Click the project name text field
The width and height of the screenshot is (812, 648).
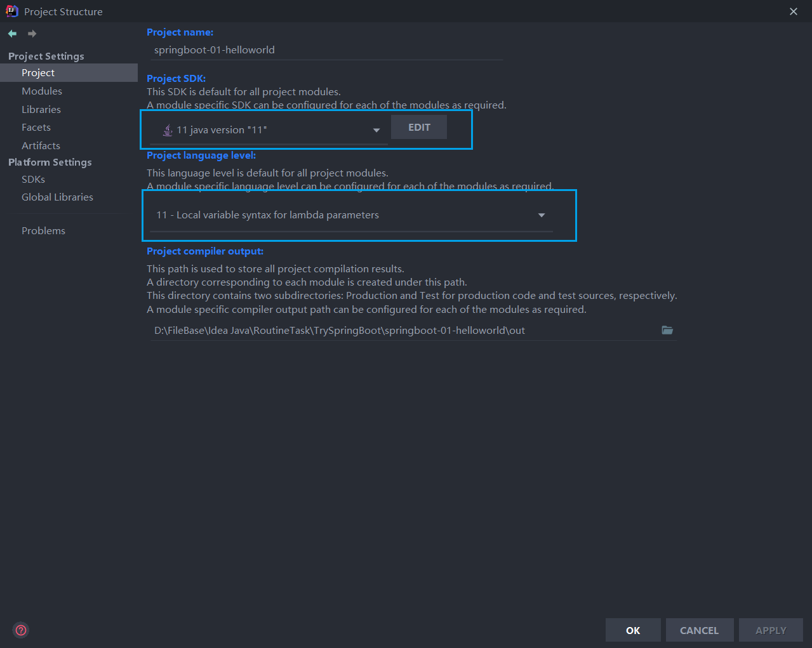[x=326, y=50]
